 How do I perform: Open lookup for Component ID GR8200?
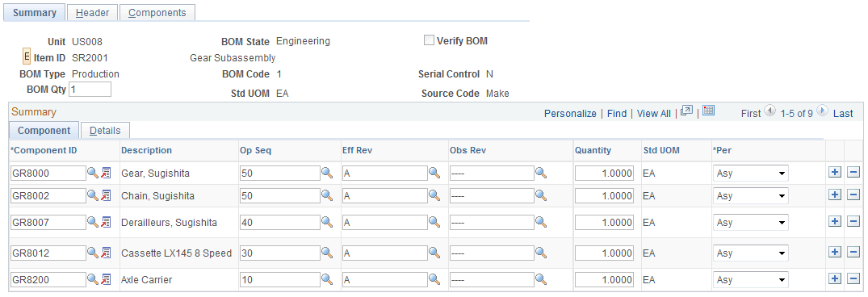[x=93, y=280]
